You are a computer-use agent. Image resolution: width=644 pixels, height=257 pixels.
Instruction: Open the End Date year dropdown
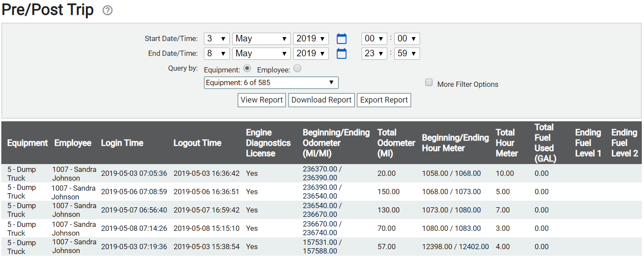click(311, 54)
